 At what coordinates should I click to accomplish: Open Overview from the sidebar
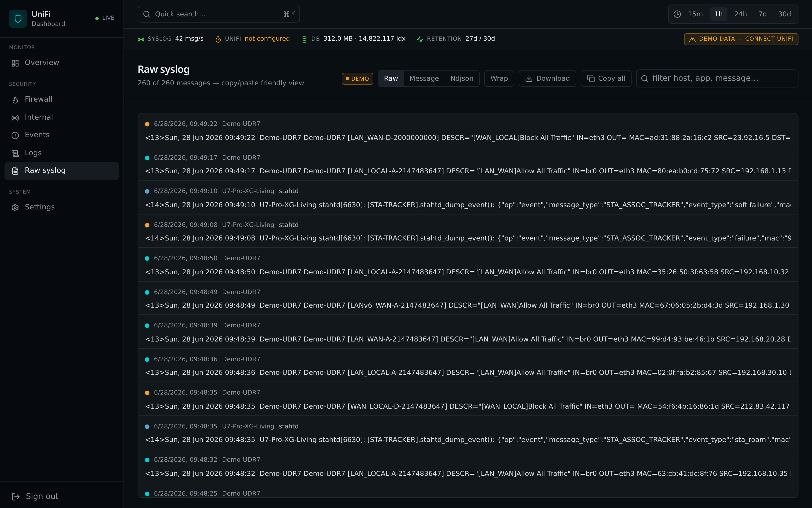(62, 63)
